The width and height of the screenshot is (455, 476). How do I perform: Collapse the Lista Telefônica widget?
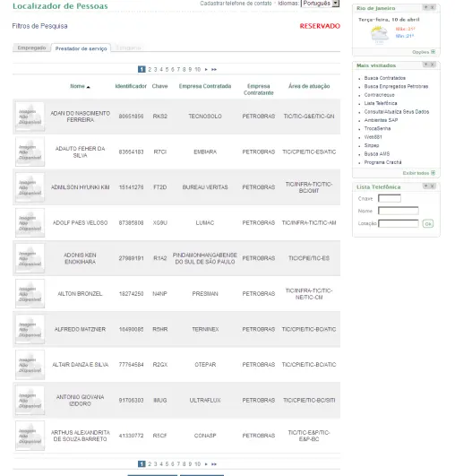click(425, 186)
